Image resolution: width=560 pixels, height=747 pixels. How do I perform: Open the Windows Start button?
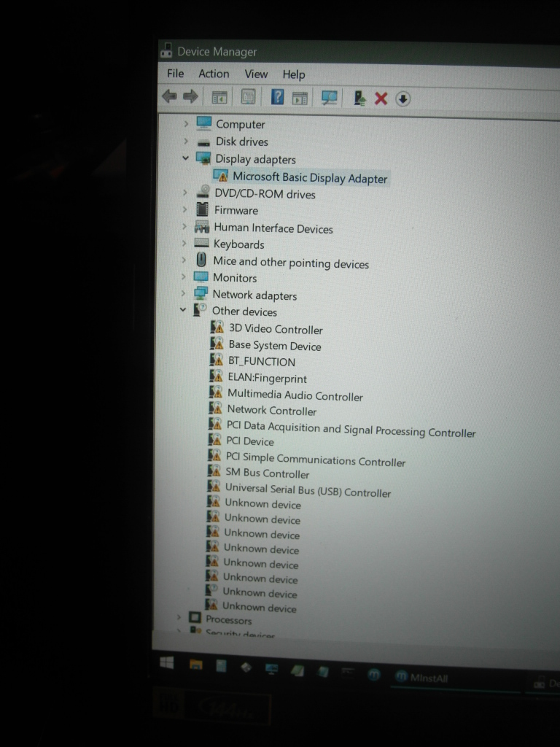click(167, 662)
